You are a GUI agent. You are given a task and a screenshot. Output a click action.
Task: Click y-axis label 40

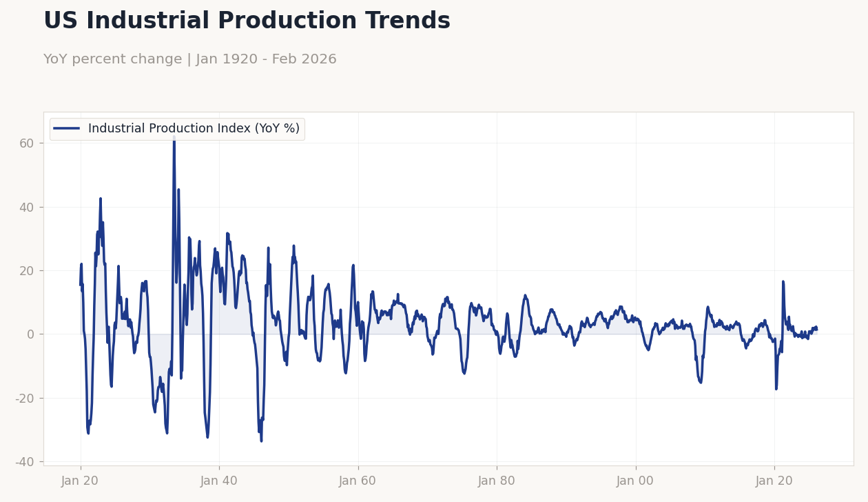coord(28,207)
